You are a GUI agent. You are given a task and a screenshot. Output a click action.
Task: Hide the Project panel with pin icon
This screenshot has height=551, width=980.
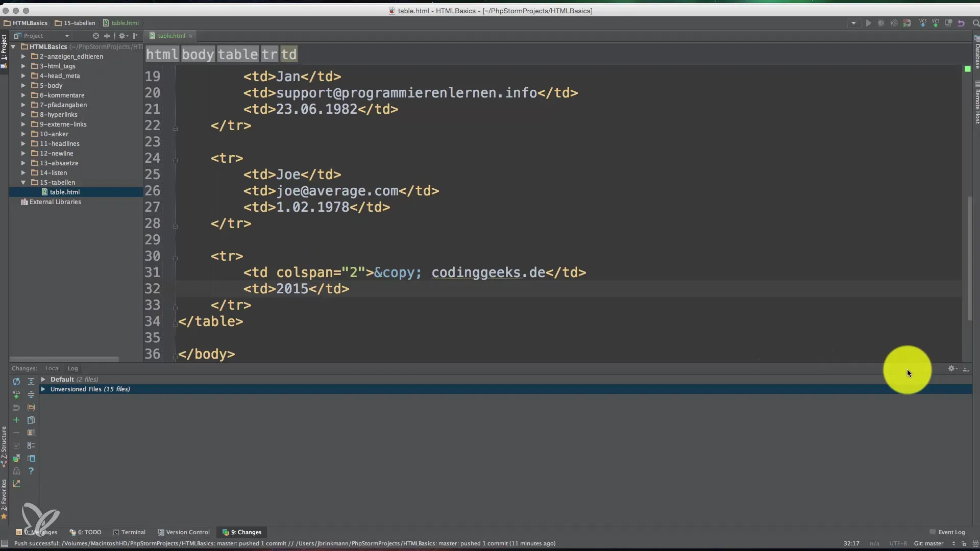tap(136, 36)
